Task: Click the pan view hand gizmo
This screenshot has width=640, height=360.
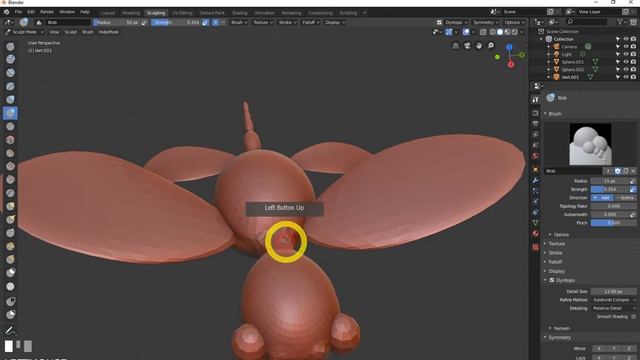Action: [x=479, y=46]
